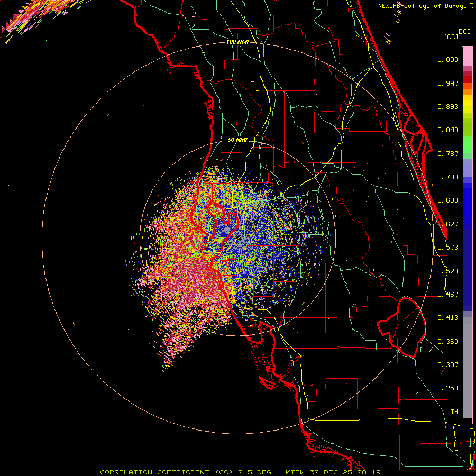This screenshot has height=476, width=476.
Task: Click the "TH" threshold legend label
Action: (454, 412)
